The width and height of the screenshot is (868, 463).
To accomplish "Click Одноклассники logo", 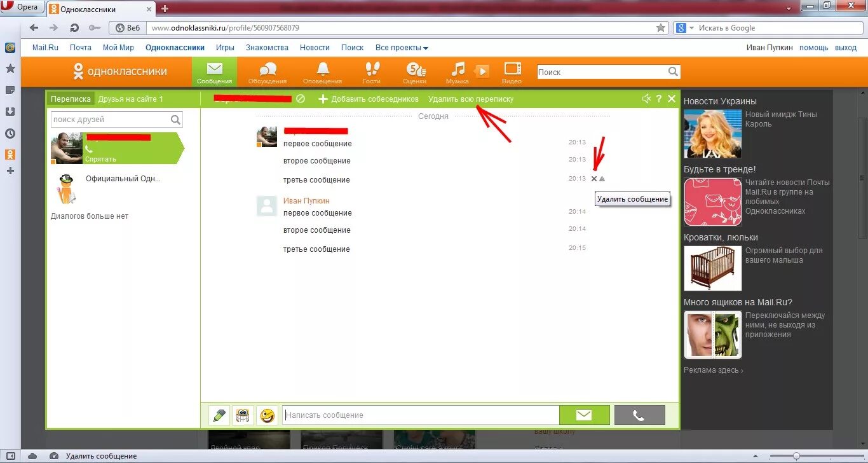I will pos(120,71).
